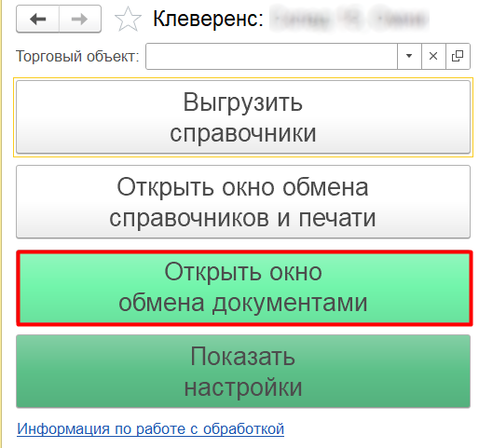Image resolution: width=479 pixels, height=448 pixels.
Task: Clear the Торговый объект field with X
Action: pos(433,56)
